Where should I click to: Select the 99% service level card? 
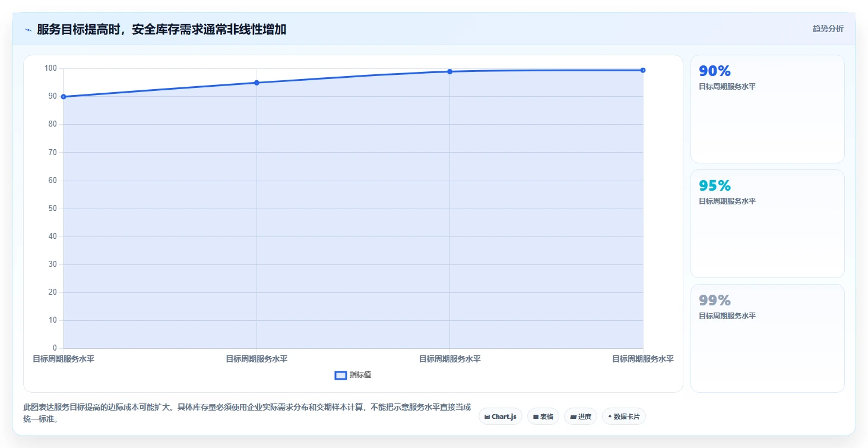767,338
